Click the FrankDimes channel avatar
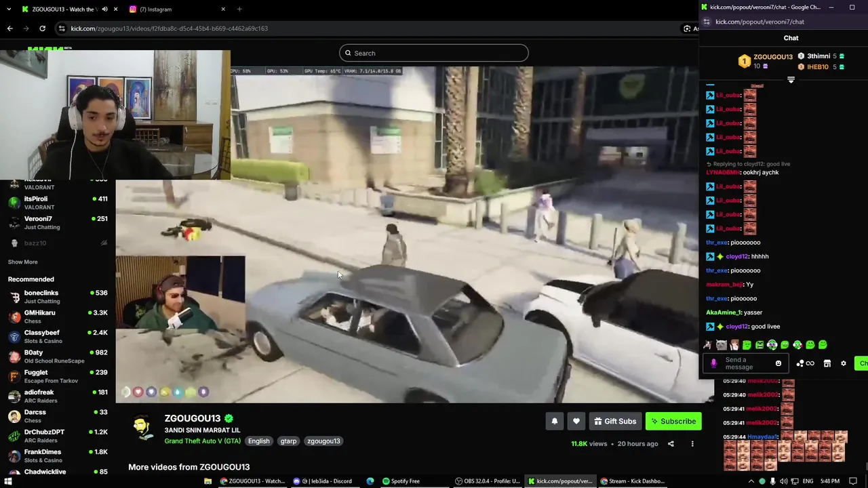Viewport: 868px width, 488px height. pos(14,455)
